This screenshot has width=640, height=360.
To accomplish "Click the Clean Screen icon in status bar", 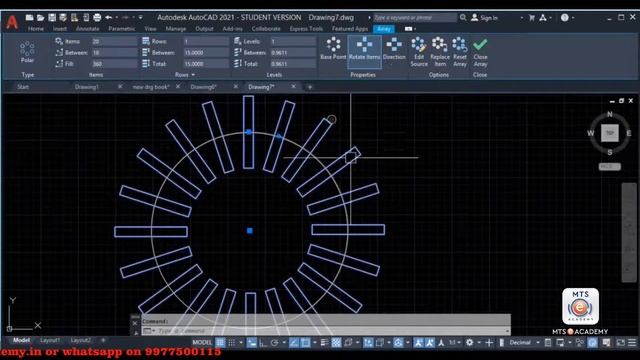I will (620, 342).
